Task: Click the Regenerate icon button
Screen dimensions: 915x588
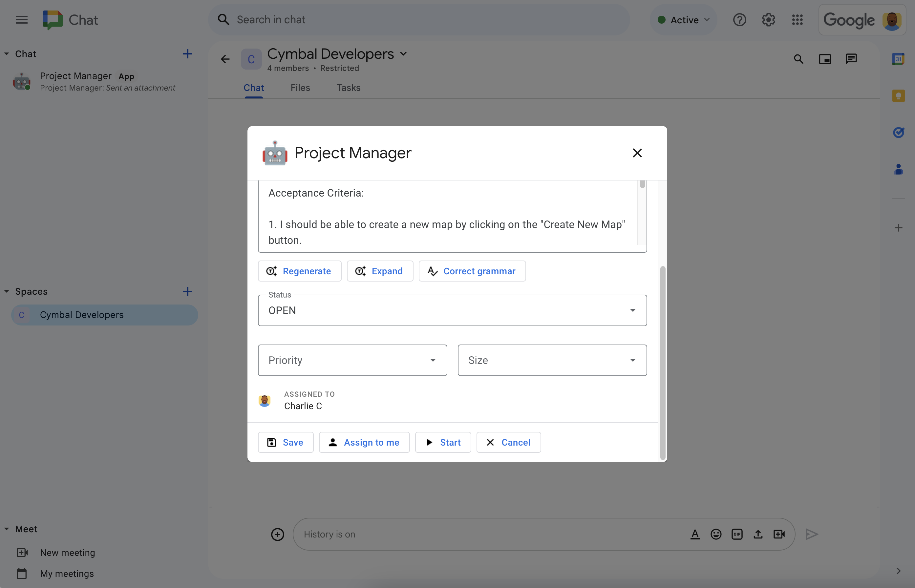Action: pos(271,271)
